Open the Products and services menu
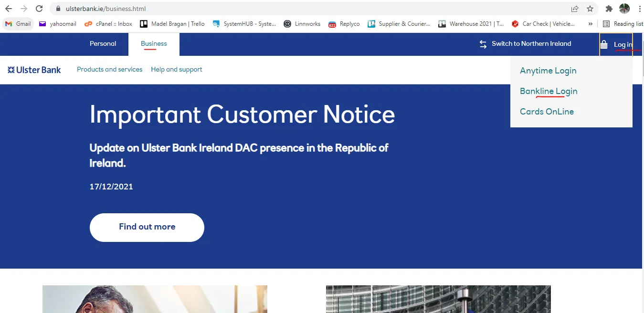The width and height of the screenshot is (644, 313). [110, 70]
